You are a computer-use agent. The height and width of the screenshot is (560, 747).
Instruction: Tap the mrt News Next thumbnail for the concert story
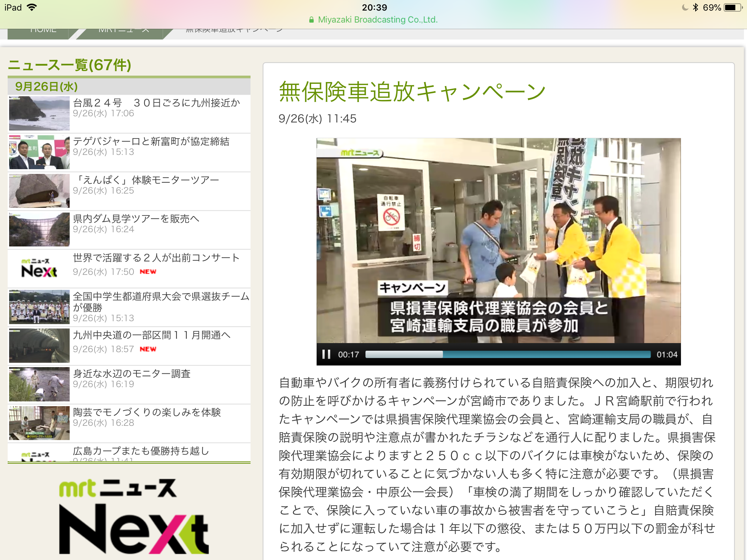point(39,268)
